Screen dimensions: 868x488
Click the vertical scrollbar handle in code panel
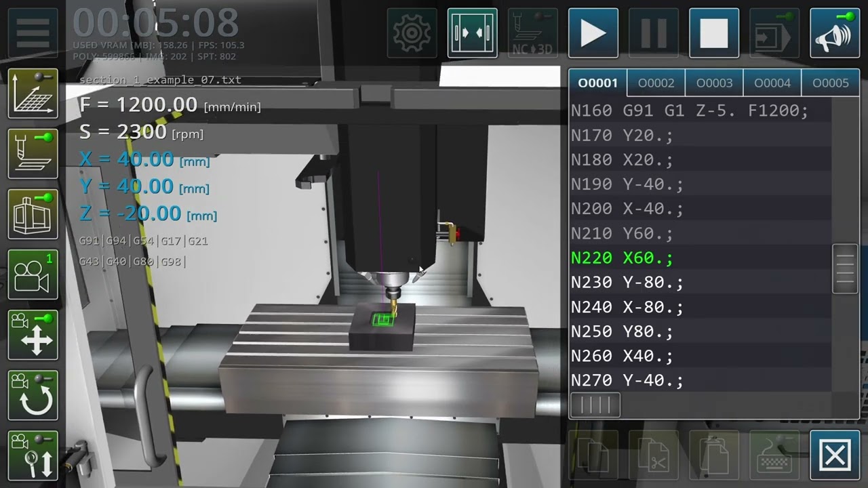tap(846, 269)
